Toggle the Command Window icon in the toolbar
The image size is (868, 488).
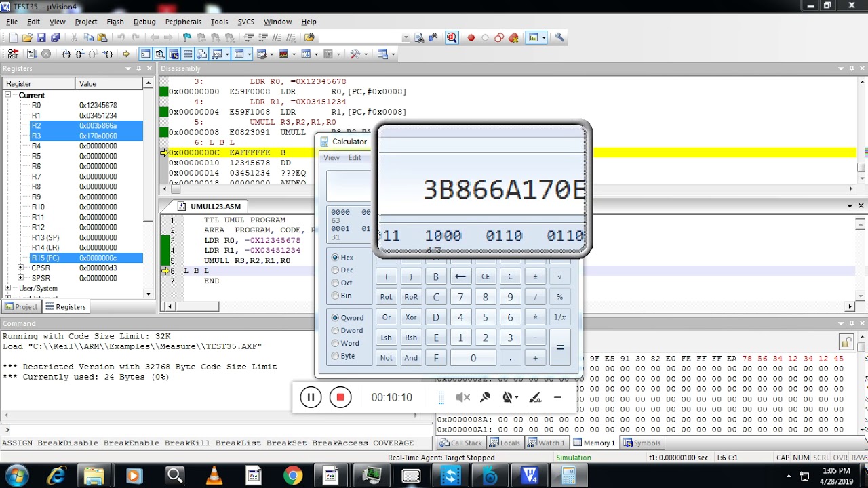point(145,54)
